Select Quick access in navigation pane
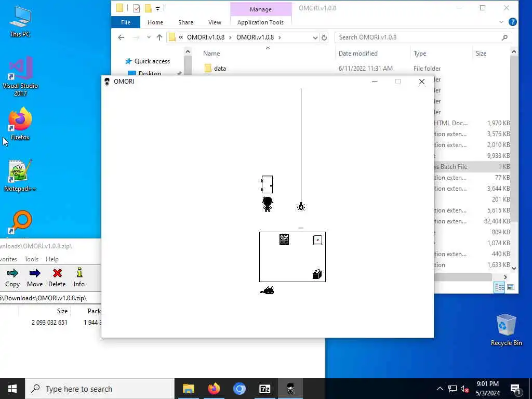Viewport: 532px width, 399px height. [x=152, y=61]
